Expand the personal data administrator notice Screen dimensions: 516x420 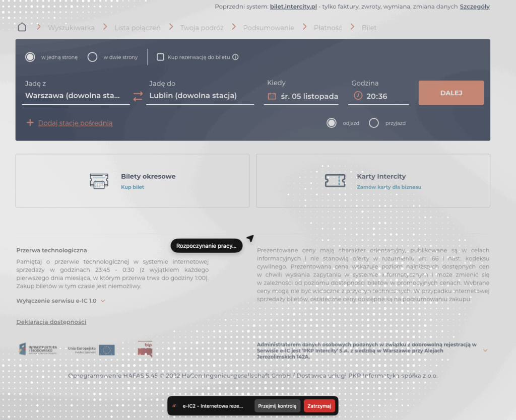click(485, 350)
